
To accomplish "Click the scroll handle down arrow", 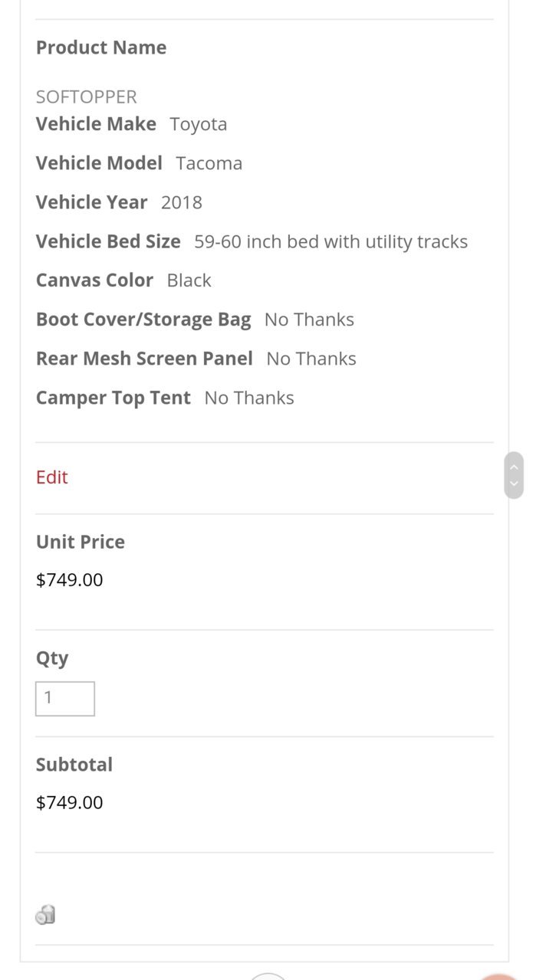I will pyautogui.click(x=514, y=484).
